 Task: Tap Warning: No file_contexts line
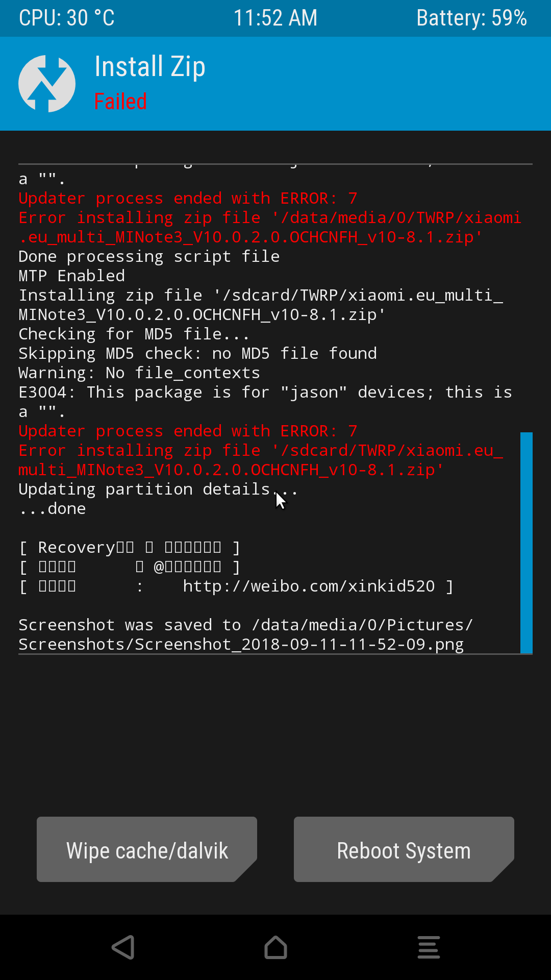(x=139, y=373)
